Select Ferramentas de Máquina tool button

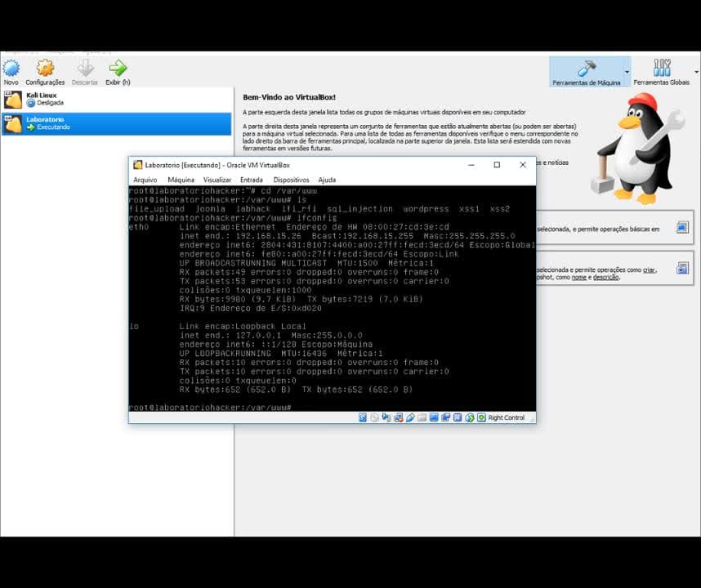586,72
